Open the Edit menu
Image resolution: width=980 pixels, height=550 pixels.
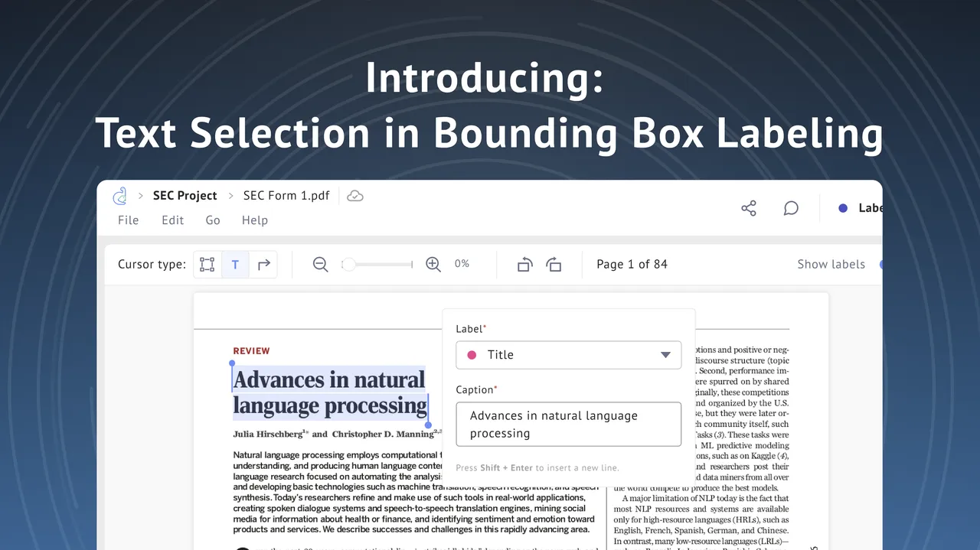(172, 220)
